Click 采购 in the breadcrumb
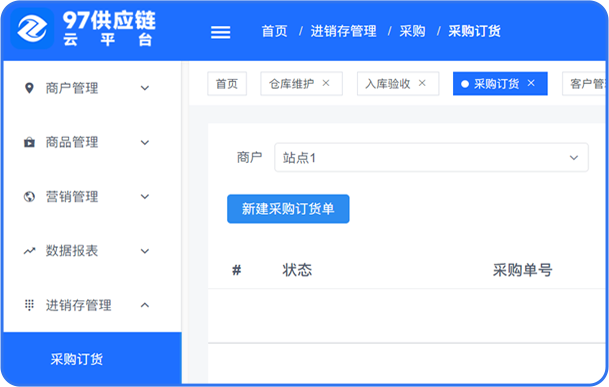Screen dimensions: 609x387 pos(412,31)
